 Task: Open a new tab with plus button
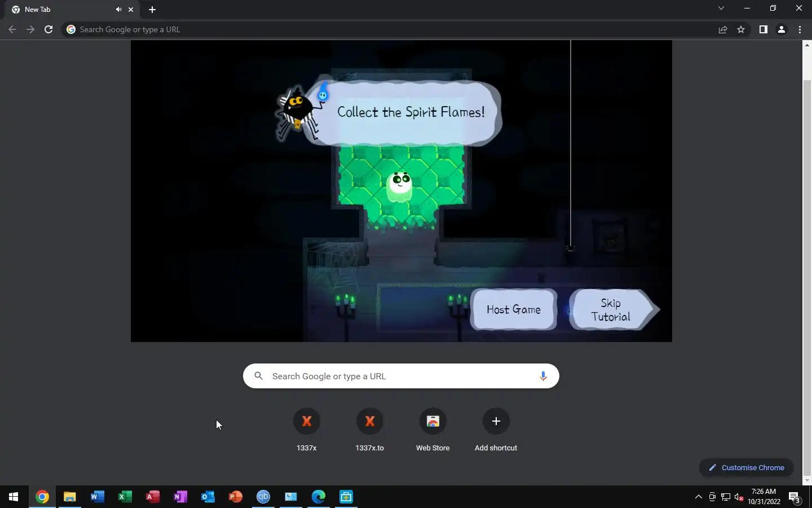[152, 10]
